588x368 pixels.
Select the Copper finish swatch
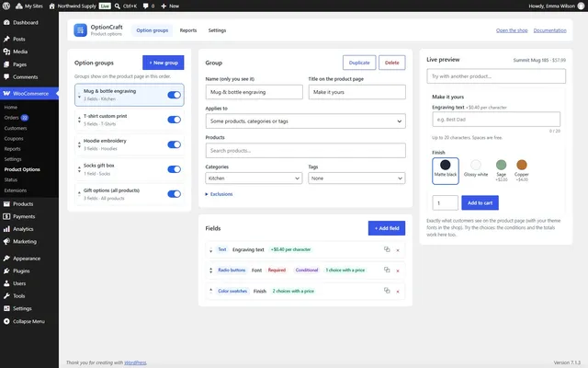pos(522,170)
